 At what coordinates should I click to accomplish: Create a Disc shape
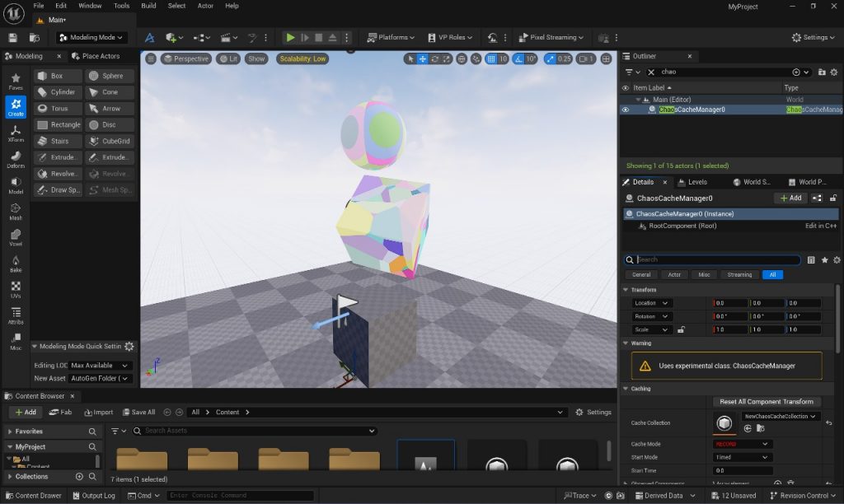pos(110,125)
